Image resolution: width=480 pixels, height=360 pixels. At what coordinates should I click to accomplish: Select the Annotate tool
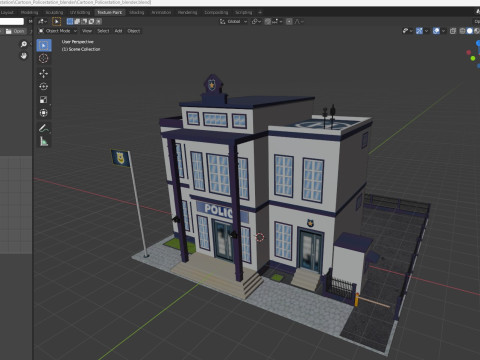pos(44,128)
